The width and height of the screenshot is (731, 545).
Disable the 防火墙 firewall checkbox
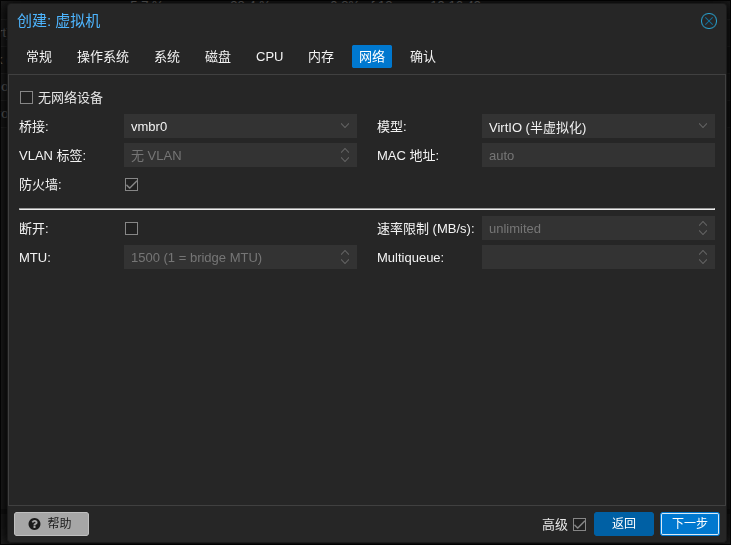pos(131,184)
